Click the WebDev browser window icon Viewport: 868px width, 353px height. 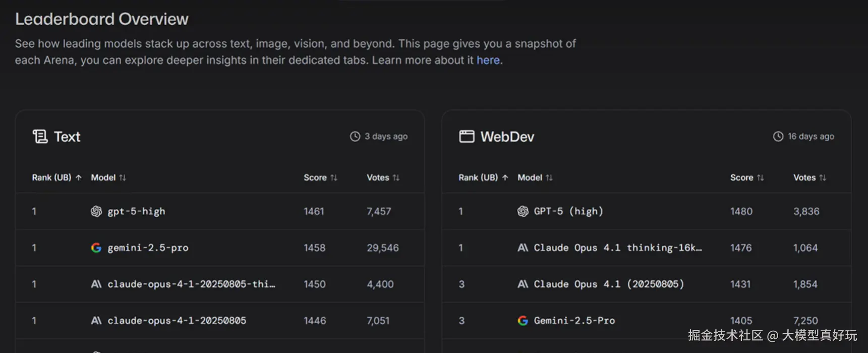tap(467, 137)
